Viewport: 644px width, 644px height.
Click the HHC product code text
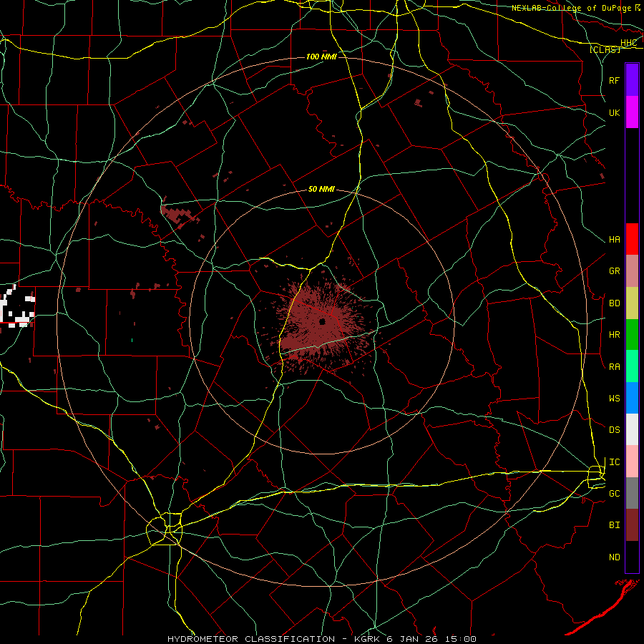pyautogui.click(x=628, y=43)
